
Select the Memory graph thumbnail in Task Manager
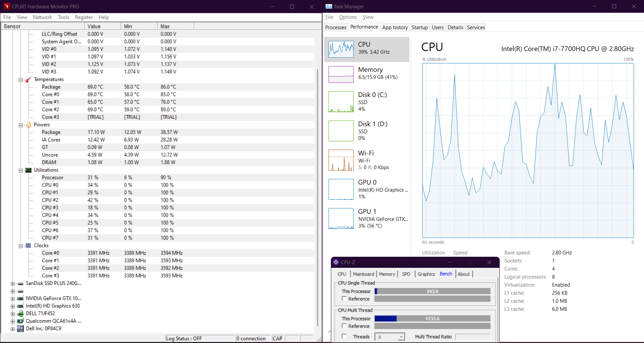point(341,74)
